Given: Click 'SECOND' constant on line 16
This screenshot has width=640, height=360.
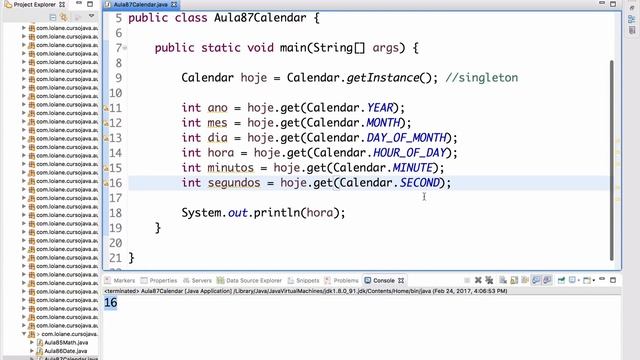Looking at the screenshot, I should 420,183.
